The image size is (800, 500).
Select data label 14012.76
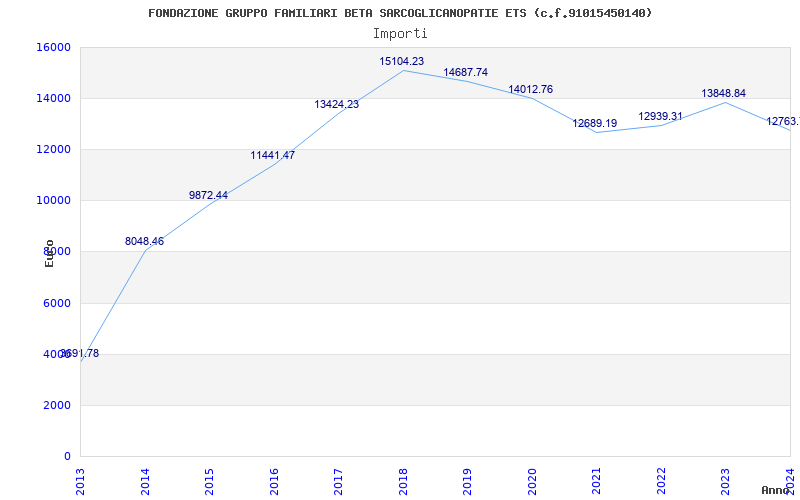[531, 89]
